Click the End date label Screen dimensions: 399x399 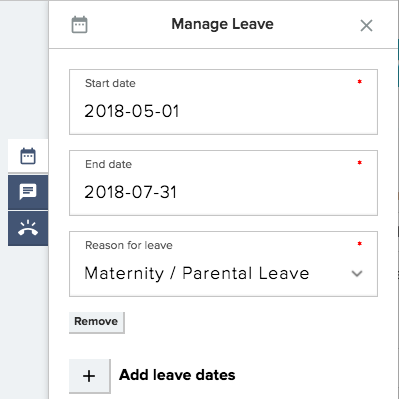click(109, 164)
